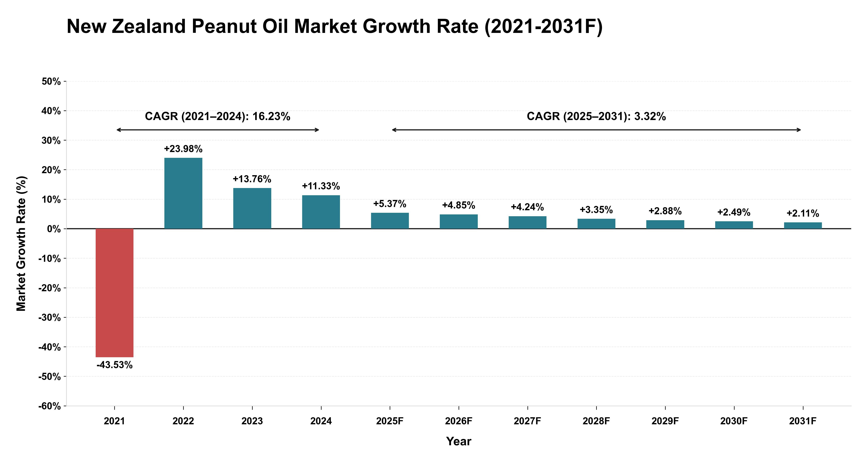Click the '-30%' y-axis tick label
This screenshot has height=461, width=868.
(x=50, y=318)
